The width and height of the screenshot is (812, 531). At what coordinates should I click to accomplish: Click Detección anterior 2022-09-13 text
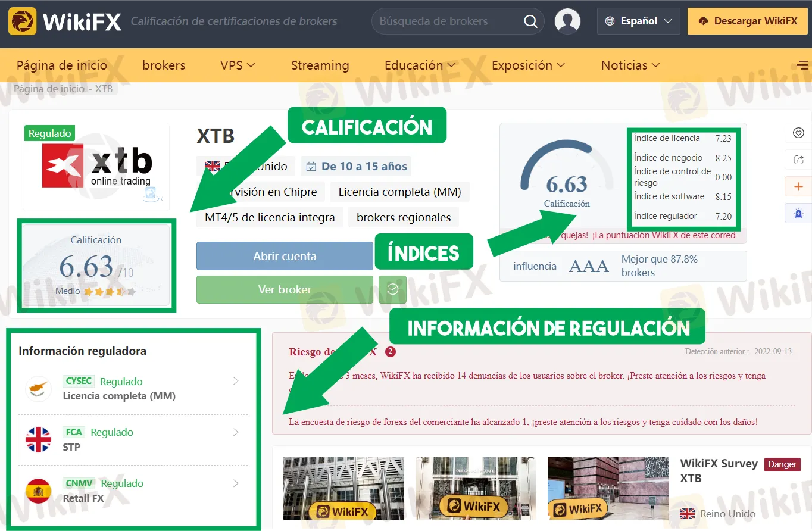[738, 352]
